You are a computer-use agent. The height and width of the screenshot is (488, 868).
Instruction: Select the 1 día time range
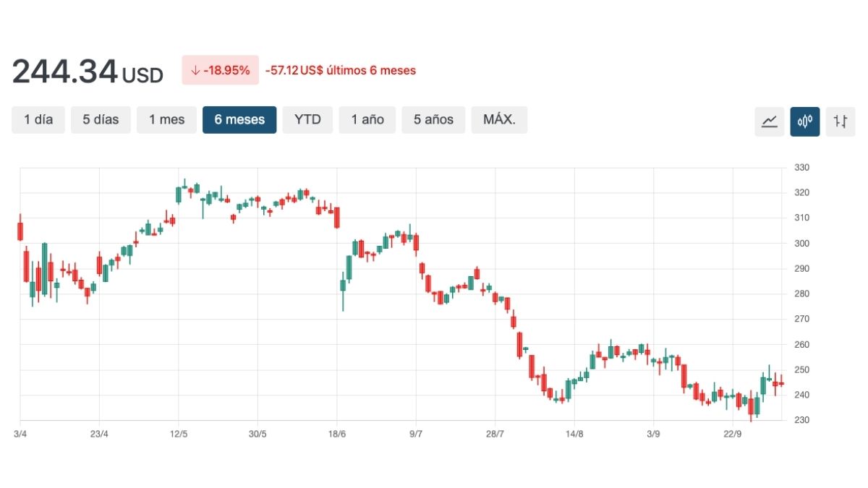(38, 120)
